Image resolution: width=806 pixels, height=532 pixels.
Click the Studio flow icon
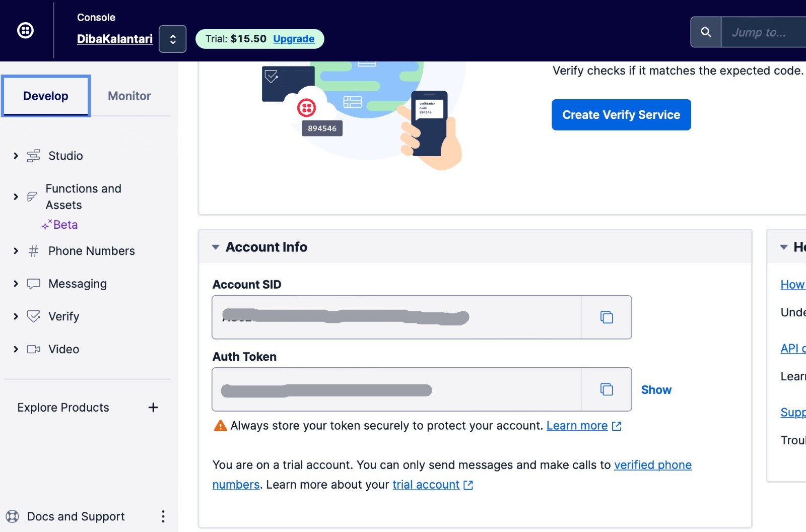pyautogui.click(x=34, y=156)
